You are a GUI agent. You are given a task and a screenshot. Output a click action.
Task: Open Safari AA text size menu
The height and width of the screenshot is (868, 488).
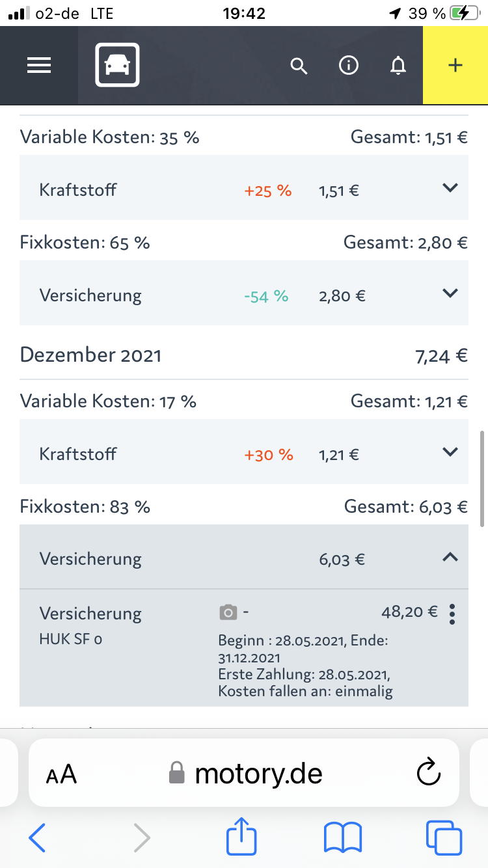[x=61, y=774]
